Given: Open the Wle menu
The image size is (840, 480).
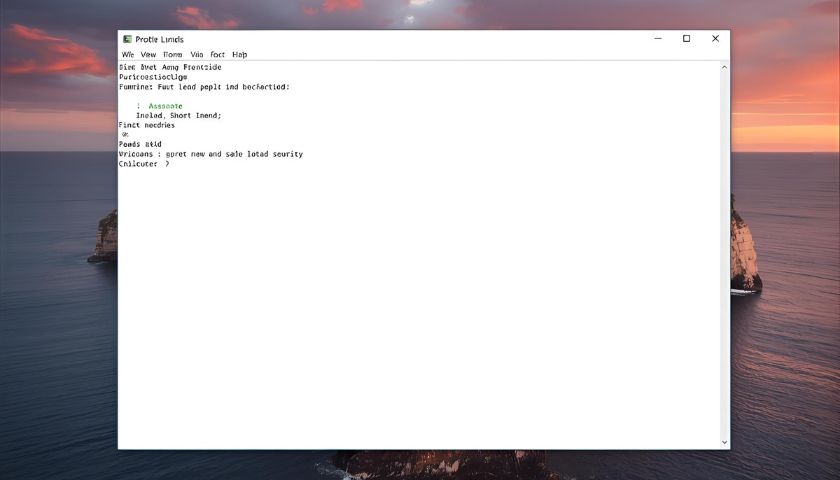Looking at the screenshot, I should (128, 55).
